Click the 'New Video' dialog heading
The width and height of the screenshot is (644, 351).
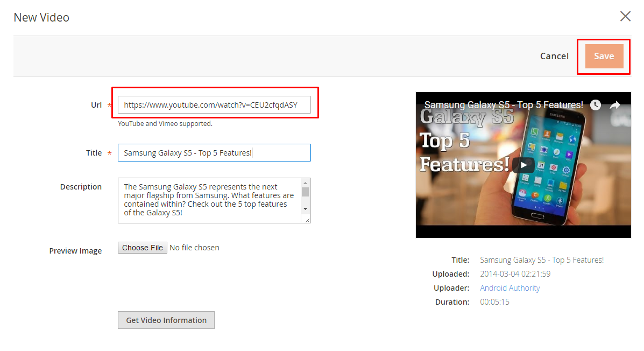[41, 17]
